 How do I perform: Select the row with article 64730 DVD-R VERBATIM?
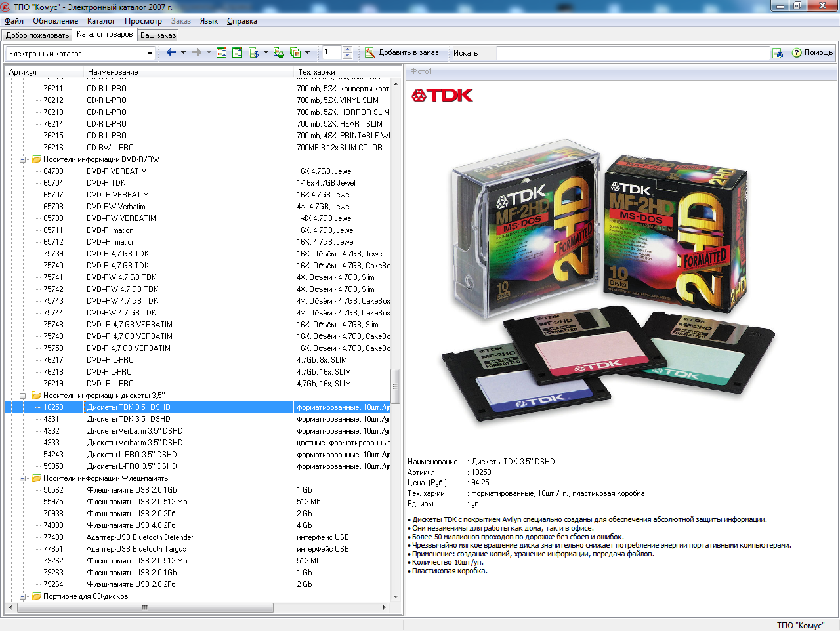coord(198,171)
